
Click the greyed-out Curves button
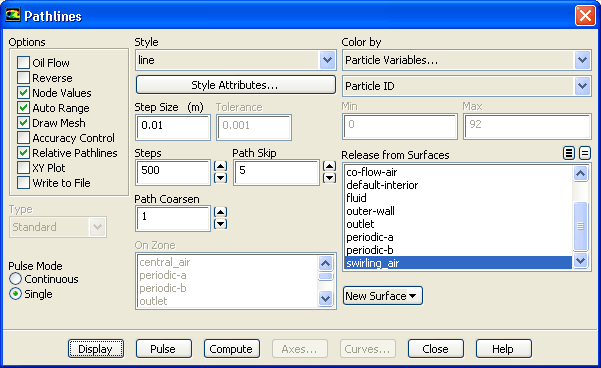pyautogui.click(x=368, y=349)
